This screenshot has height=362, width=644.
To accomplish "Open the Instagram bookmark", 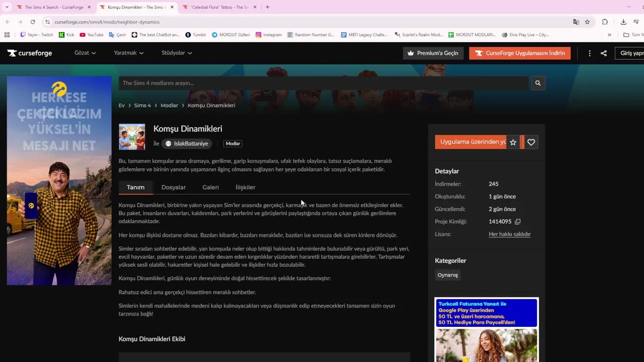I will coord(269,35).
